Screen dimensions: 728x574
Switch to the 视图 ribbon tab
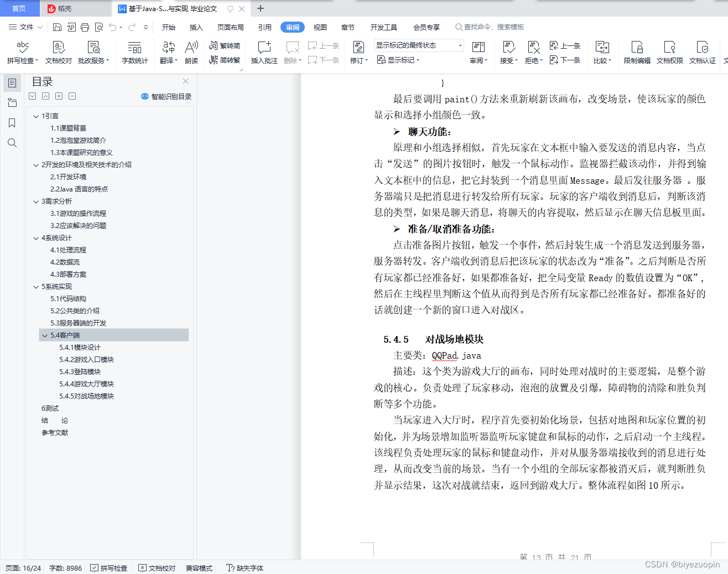(x=320, y=27)
